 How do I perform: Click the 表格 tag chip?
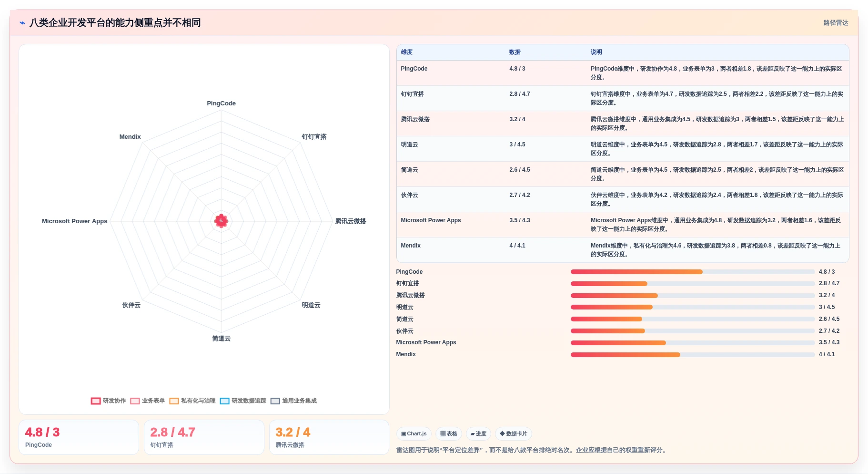(449, 434)
